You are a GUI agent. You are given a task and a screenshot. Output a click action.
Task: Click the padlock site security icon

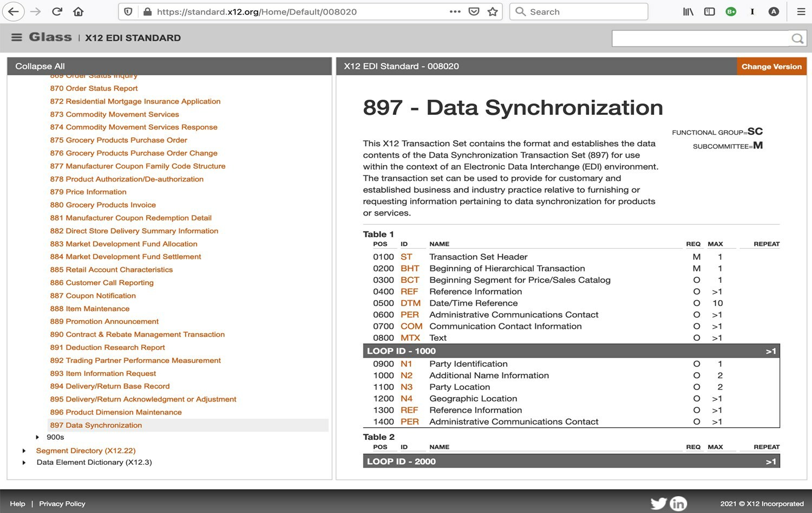(147, 11)
